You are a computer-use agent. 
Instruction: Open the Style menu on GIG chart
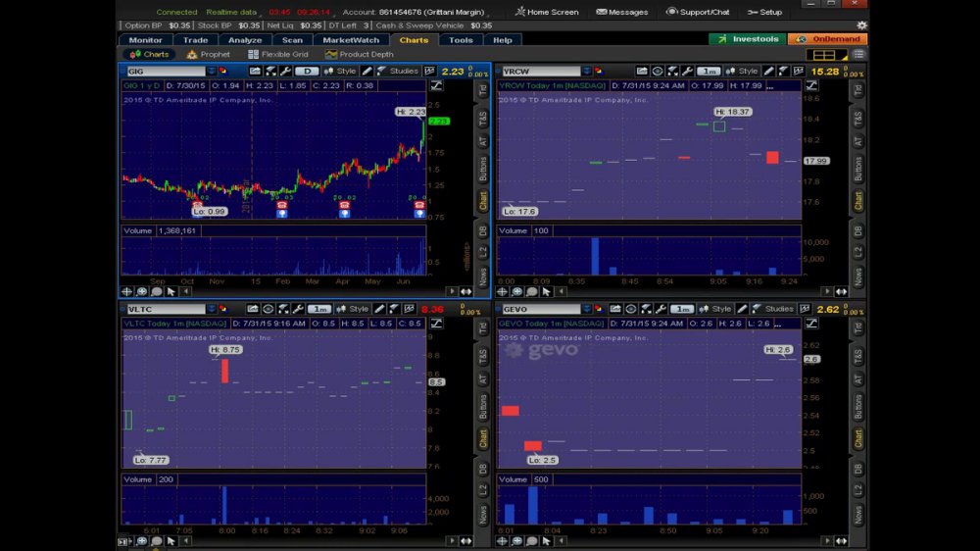(340, 72)
